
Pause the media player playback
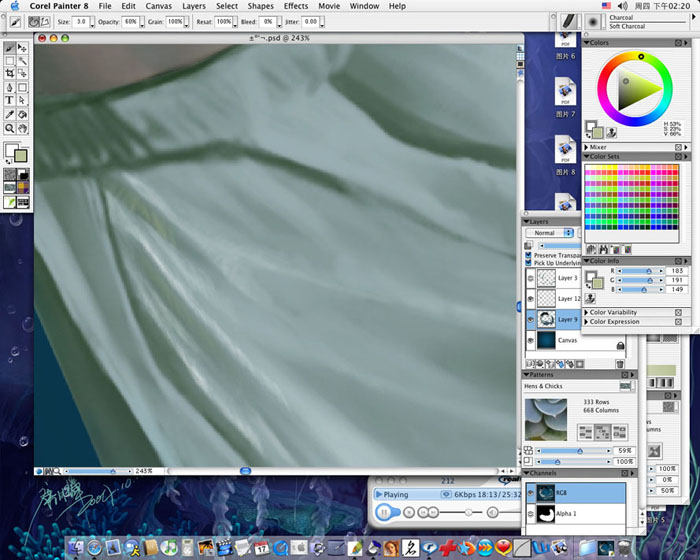pyautogui.click(x=383, y=512)
